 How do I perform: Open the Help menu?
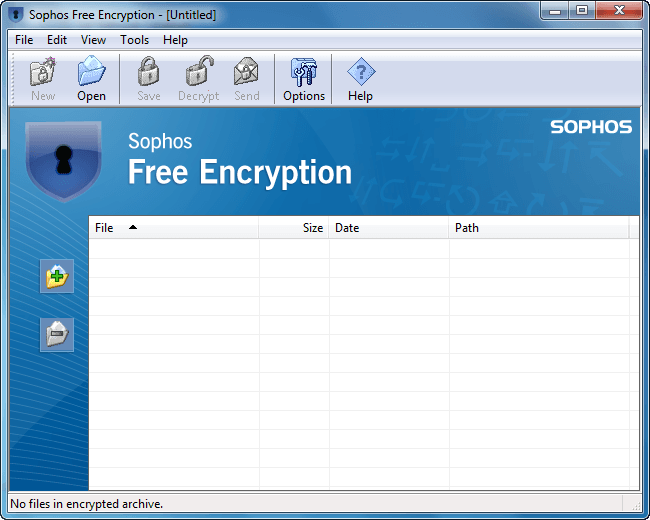[175, 40]
